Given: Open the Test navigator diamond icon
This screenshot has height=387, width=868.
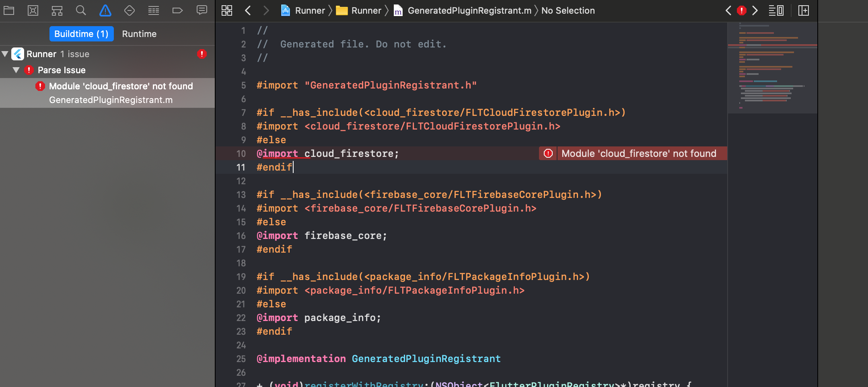Looking at the screenshot, I should [130, 10].
